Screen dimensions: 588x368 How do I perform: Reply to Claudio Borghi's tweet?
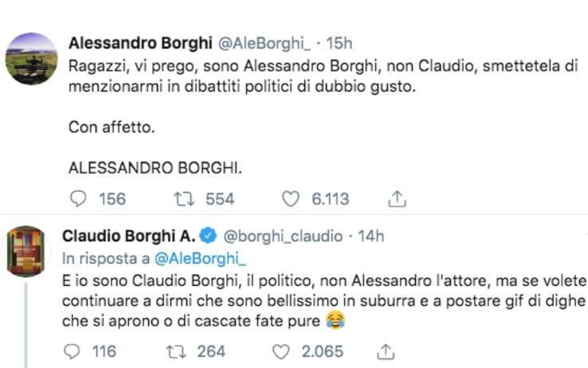pyautogui.click(x=72, y=350)
